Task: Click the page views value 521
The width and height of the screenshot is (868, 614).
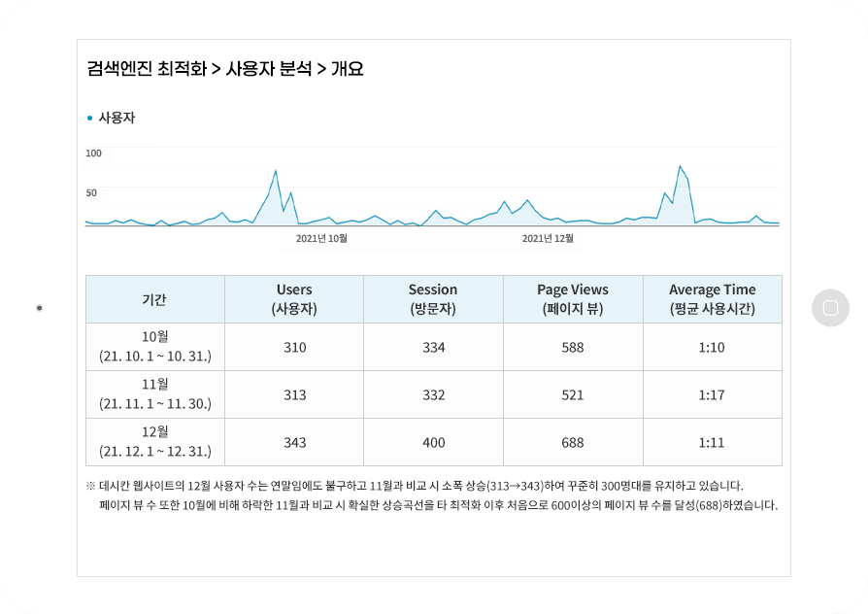Action: [573, 395]
